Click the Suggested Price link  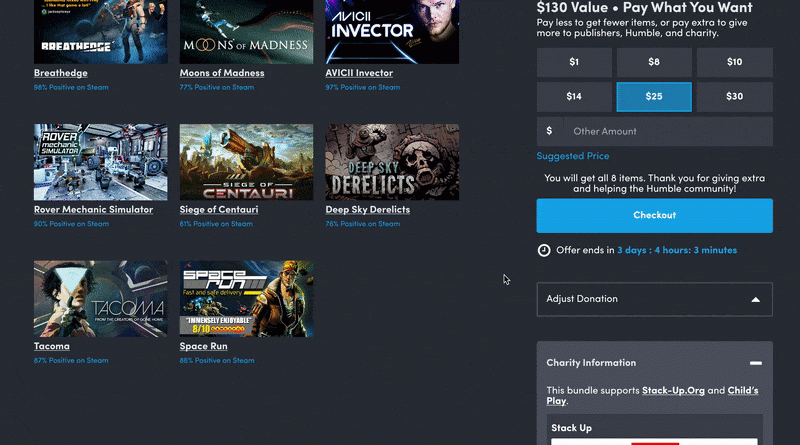tap(573, 156)
